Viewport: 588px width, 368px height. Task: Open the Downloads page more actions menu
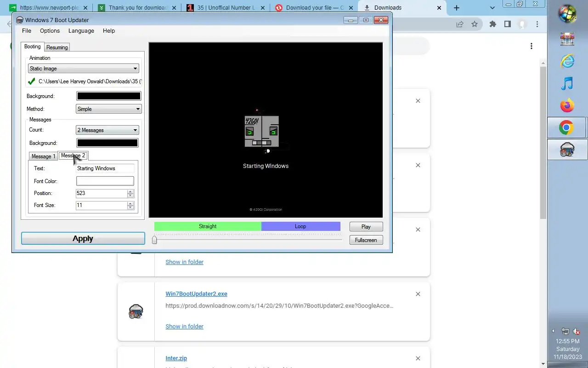point(531,46)
